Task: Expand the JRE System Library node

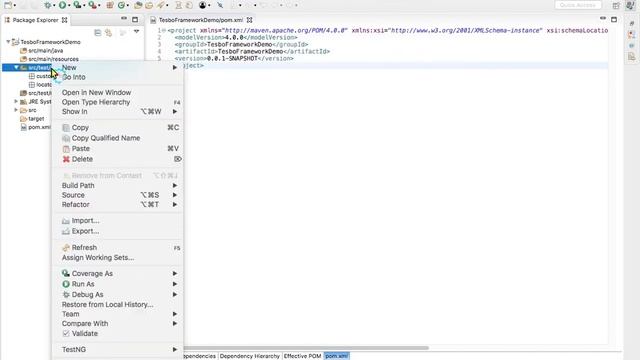Action: (16, 101)
